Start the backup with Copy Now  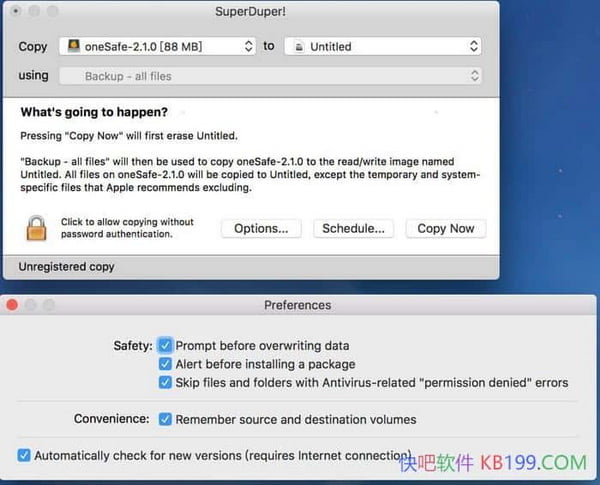(x=446, y=229)
